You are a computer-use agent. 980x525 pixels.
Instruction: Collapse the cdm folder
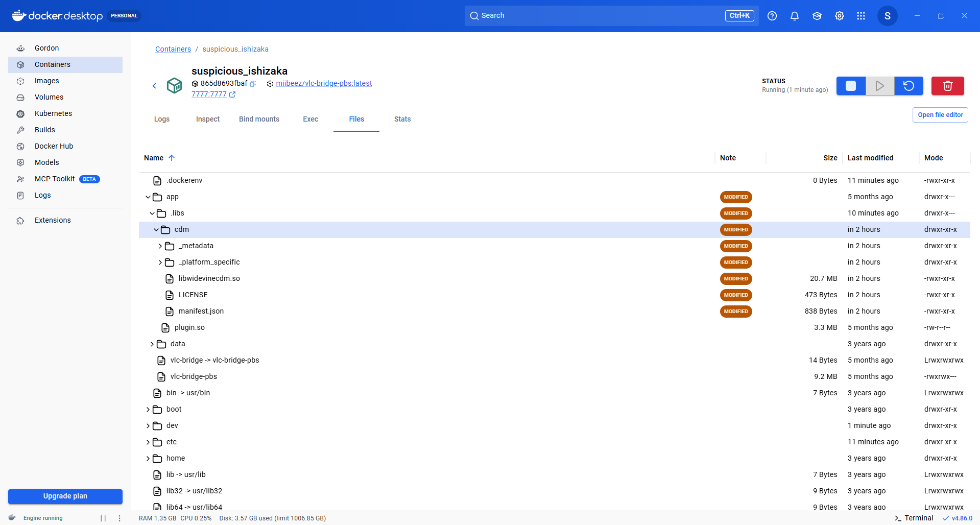coord(156,230)
